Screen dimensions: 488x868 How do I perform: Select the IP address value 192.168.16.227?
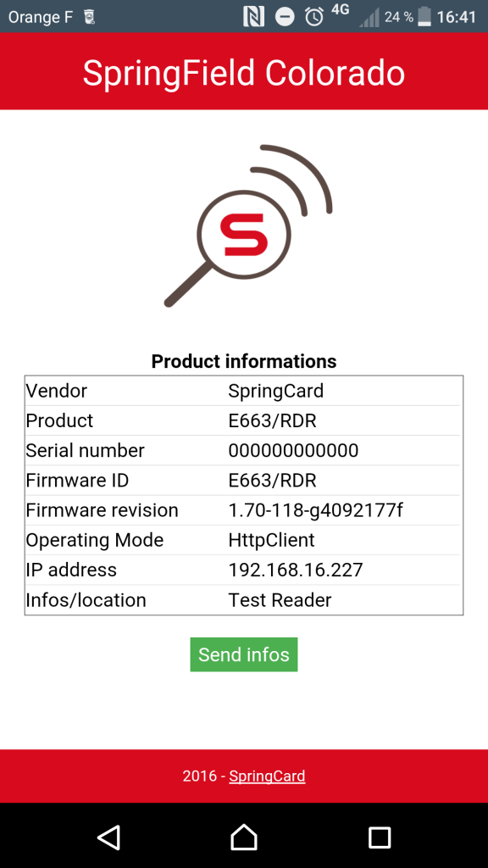pos(296,570)
